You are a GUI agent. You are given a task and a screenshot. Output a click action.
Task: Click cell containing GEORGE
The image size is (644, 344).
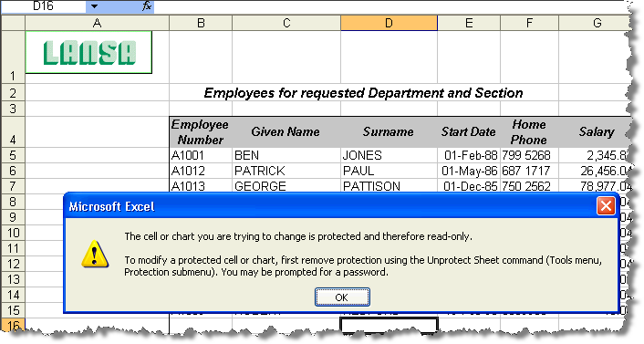(286, 186)
